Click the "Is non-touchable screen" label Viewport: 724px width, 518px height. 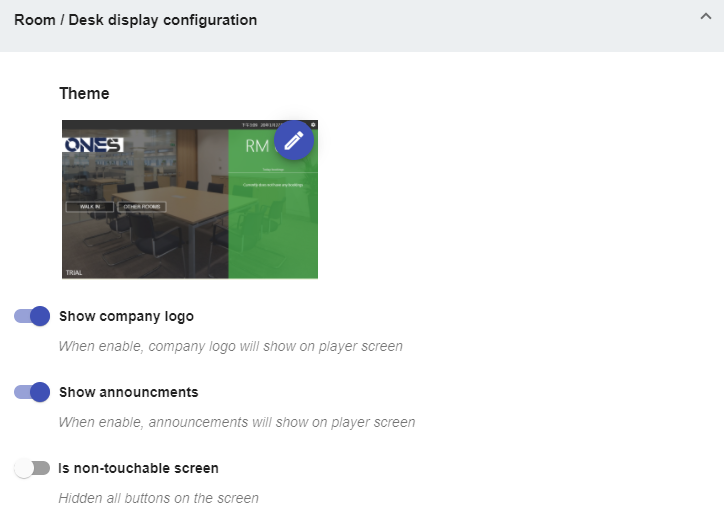pyautogui.click(x=138, y=468)
